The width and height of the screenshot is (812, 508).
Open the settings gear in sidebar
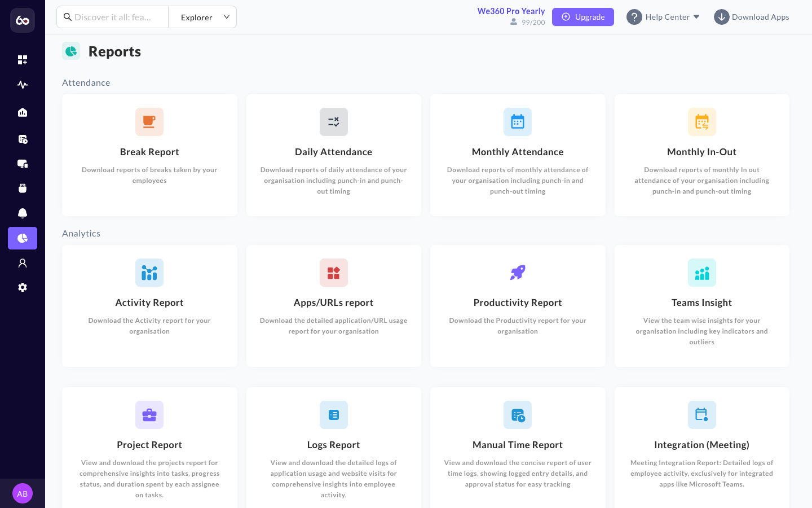23,287
